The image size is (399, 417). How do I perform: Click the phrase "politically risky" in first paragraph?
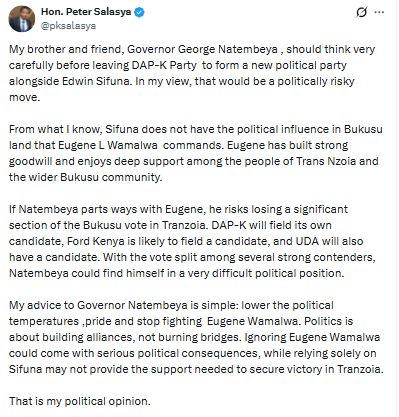316,81
